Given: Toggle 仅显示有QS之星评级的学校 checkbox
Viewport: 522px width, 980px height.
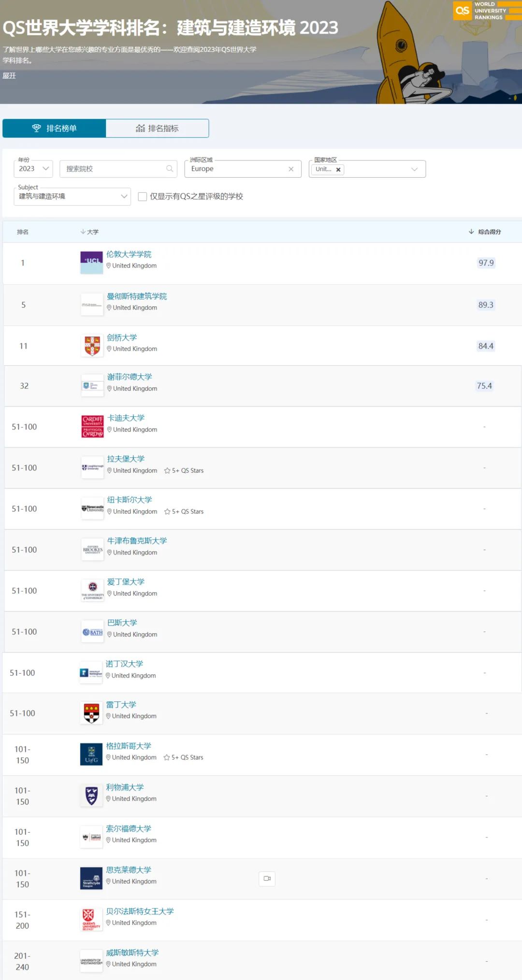Looking at the screenshot, I should (143, 197).
